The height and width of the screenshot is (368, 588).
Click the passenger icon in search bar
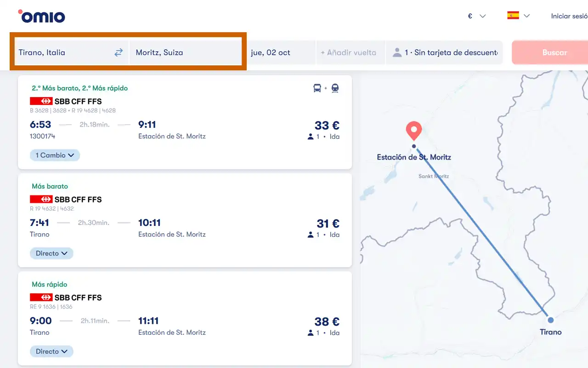point(397,52)
